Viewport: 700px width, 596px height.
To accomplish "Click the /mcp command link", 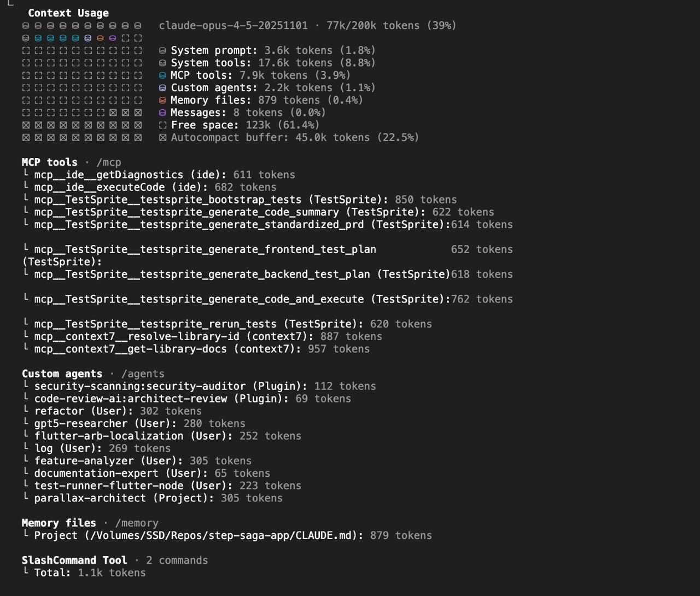I will pyautogui.click(x=109, y=162).
